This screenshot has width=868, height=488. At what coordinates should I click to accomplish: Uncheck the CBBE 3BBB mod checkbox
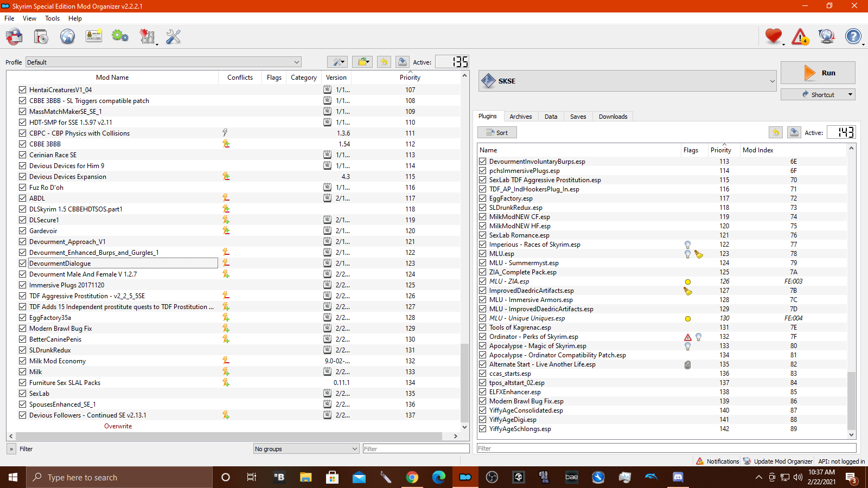[22, 144]
